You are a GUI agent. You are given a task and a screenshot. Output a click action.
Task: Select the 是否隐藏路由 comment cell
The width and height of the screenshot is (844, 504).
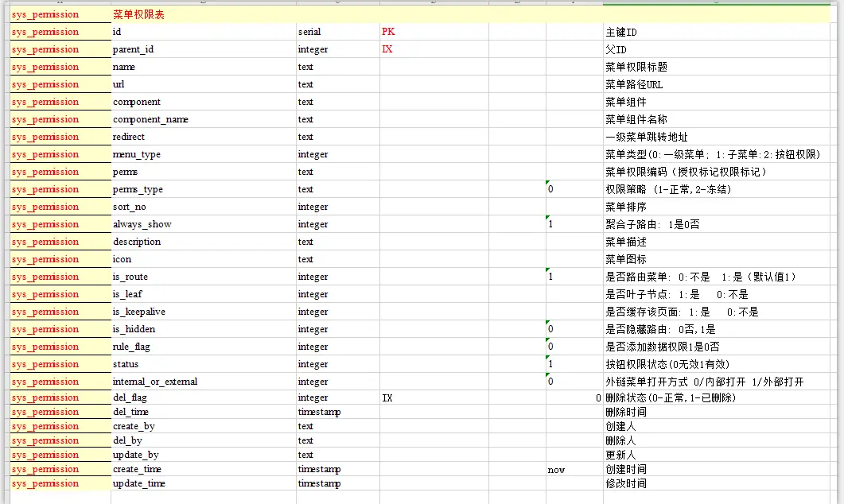point(717,329)
